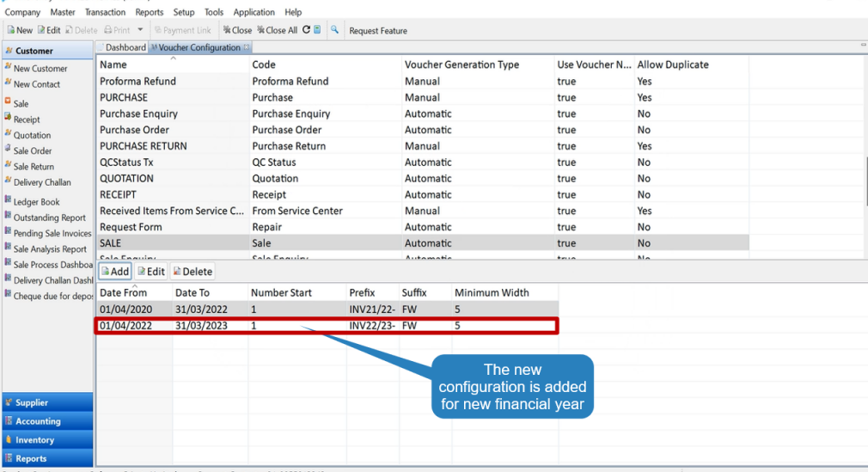Open the Company menu
868x472 pixels.
22,12
